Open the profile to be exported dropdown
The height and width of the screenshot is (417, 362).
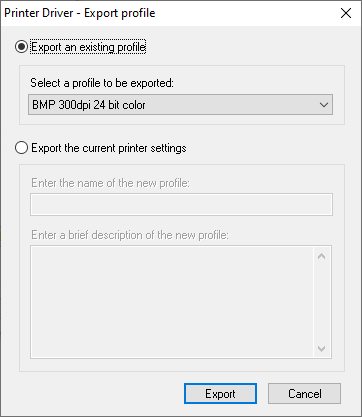[180, 105]
